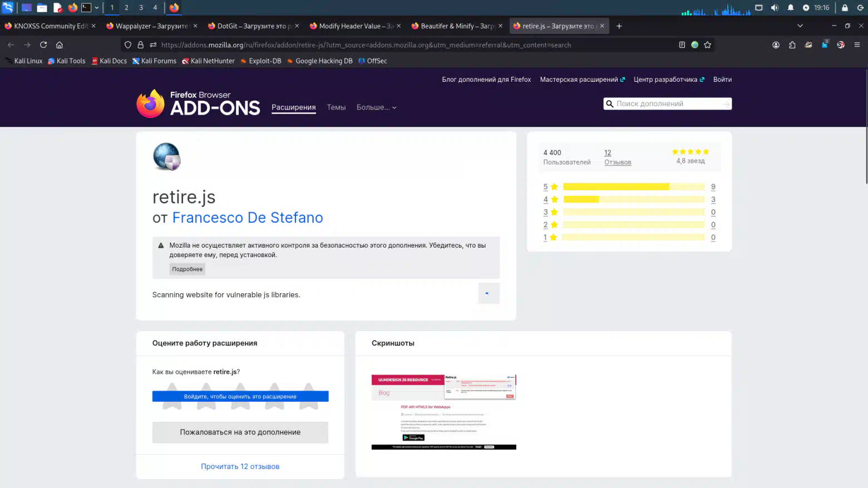Click the site security padlock icon

(140, 45)
